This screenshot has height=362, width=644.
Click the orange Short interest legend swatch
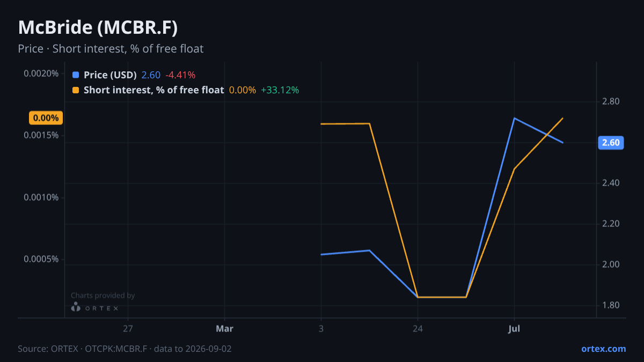(x=75, y=90)
